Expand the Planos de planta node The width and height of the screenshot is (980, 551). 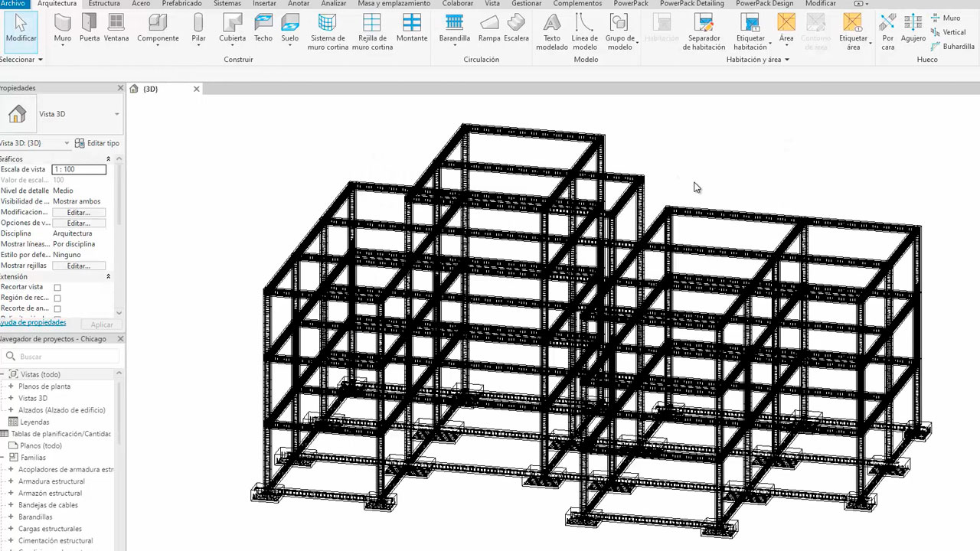(x=11, y=386)
